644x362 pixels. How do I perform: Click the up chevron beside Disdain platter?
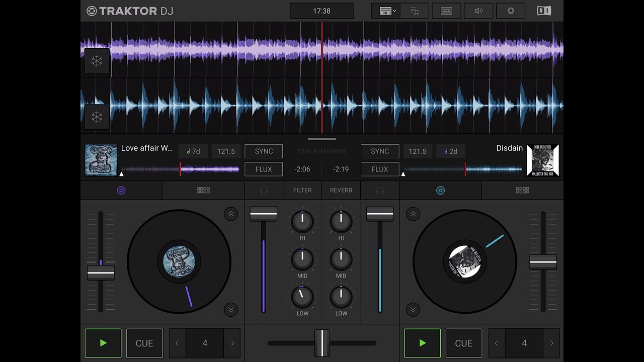tap(413, 214)
